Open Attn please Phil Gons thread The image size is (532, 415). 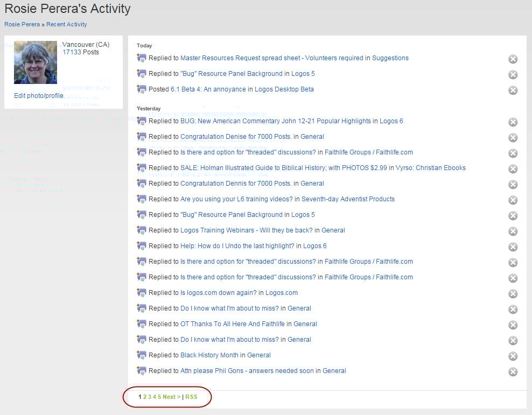pyautogui.click(x=247, y=370)
